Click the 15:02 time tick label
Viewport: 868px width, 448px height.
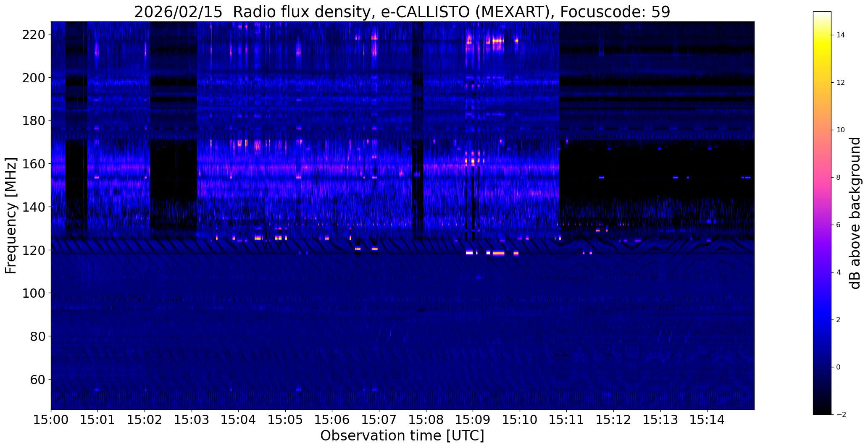(x=145, y=419)
